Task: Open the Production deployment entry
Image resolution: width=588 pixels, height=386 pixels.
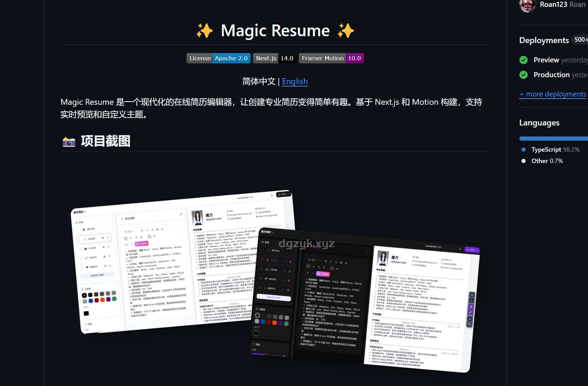Action: 551,75
